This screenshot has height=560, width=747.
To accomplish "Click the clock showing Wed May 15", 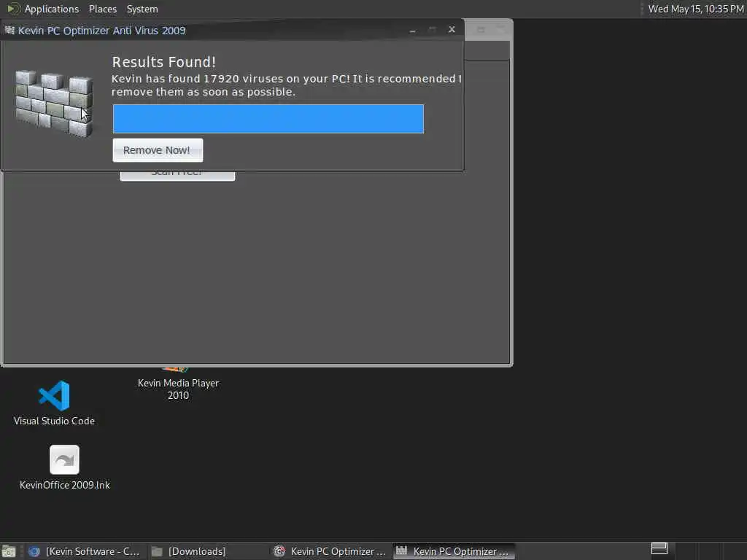I will pyautogui.click(x=695, y=9).
